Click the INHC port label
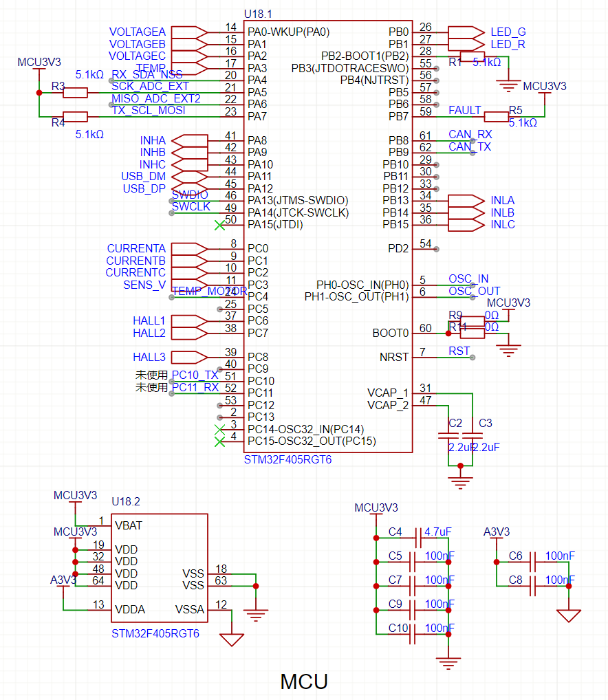608x700 pixels. click(153, 165)
